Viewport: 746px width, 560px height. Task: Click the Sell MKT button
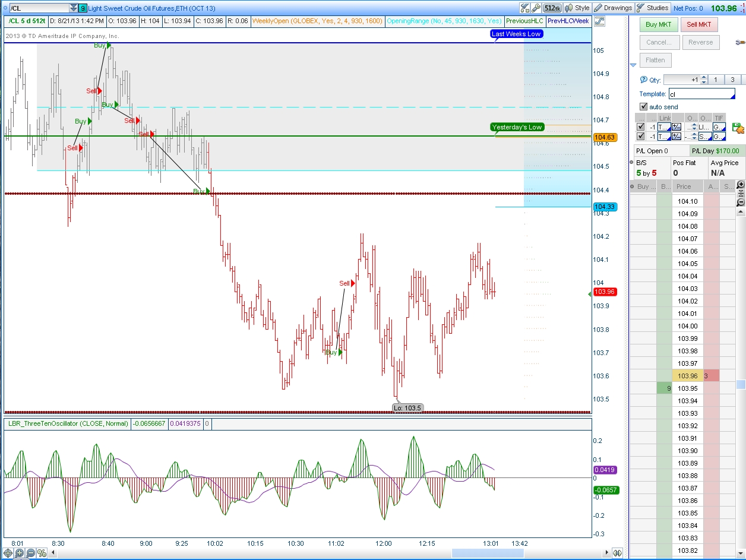pos(699,24)
